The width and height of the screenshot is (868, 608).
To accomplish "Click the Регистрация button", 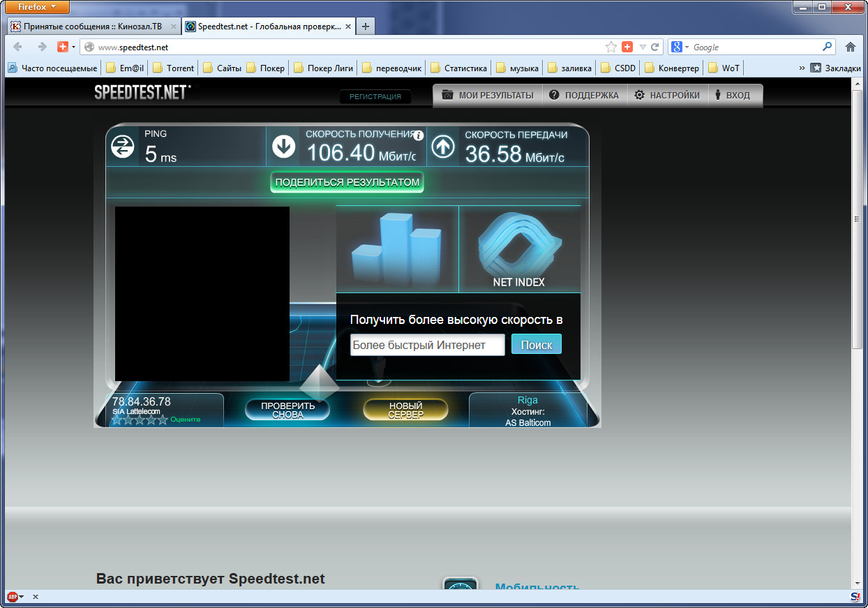I will click(375, 96).
